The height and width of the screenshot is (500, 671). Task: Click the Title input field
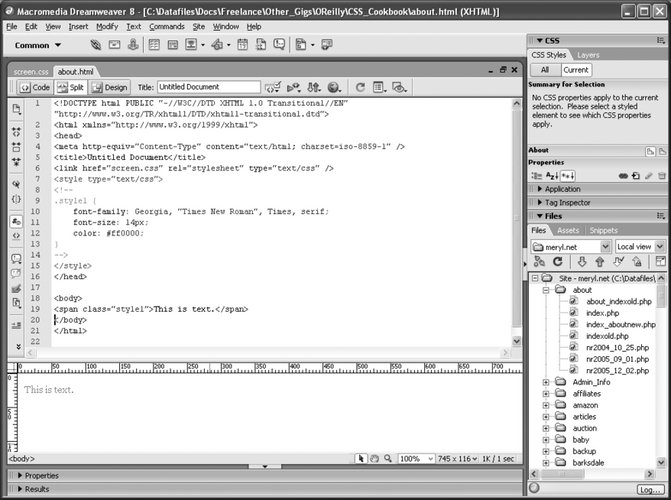(x=208, y=87)
